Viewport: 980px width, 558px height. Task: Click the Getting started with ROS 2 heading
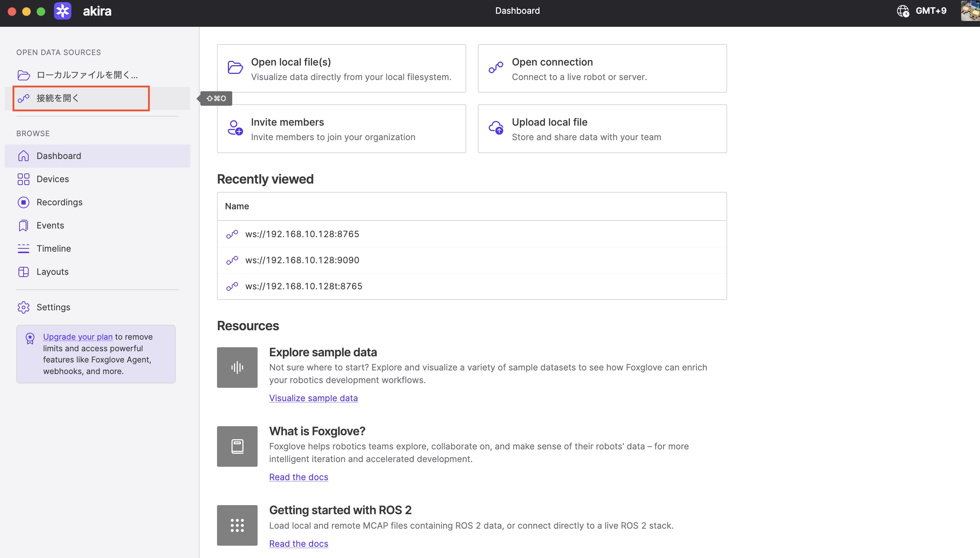(x=341, y=510)
